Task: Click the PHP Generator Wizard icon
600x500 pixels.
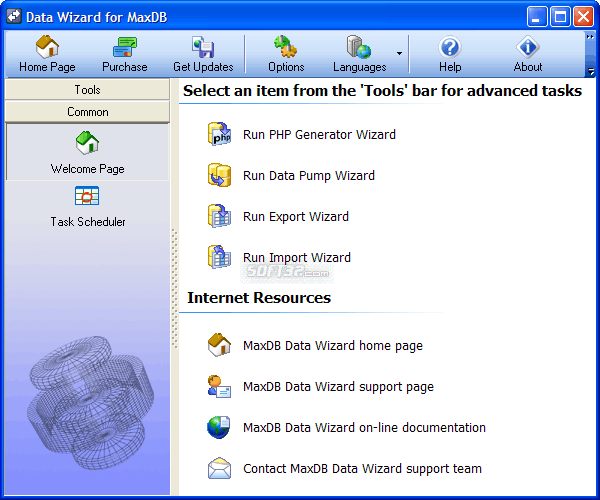Action: (x=219, y=134)
